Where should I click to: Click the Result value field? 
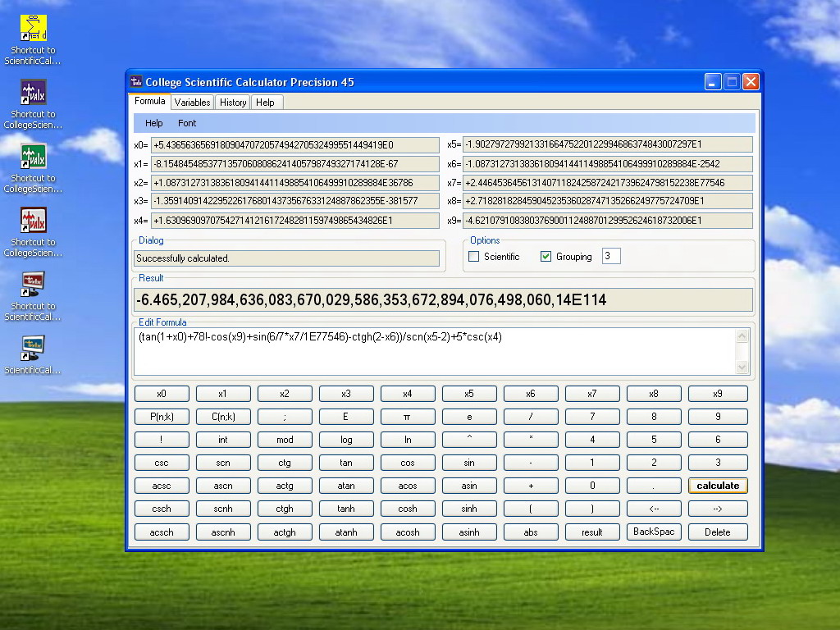(443, 299)
